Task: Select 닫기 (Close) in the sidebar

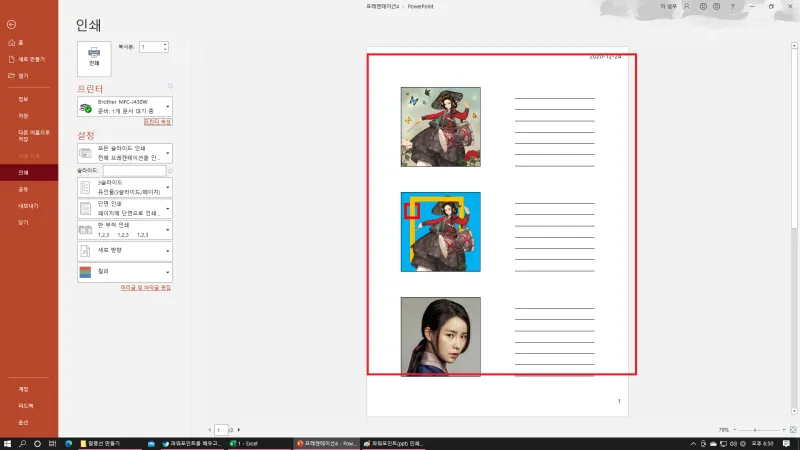Action: pos(29,222)
